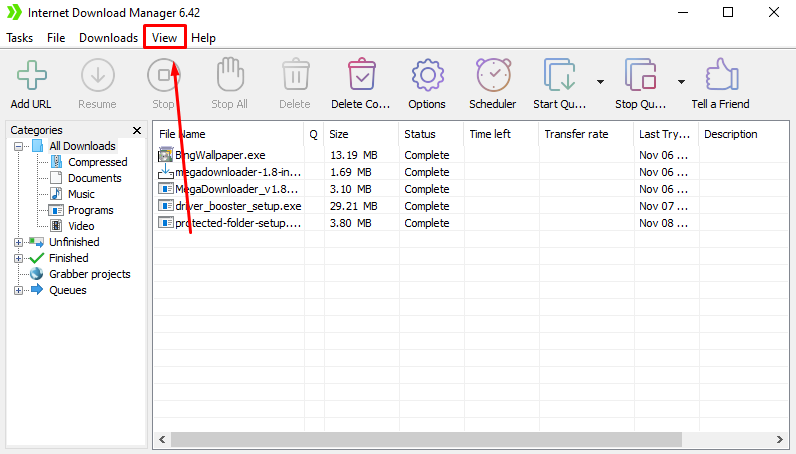Expand the Unfinished category tree node
The image size is (796, 454).
[x=19, y=242]
